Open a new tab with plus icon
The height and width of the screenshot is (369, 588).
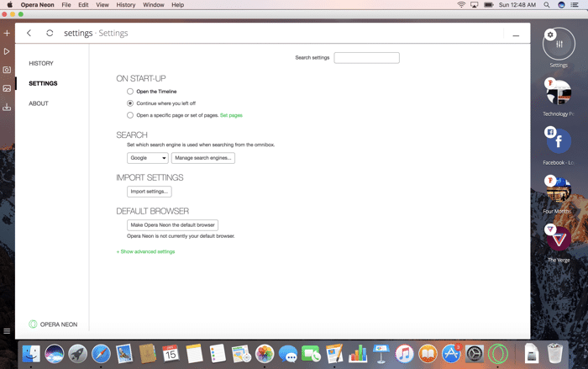[7, 33]
